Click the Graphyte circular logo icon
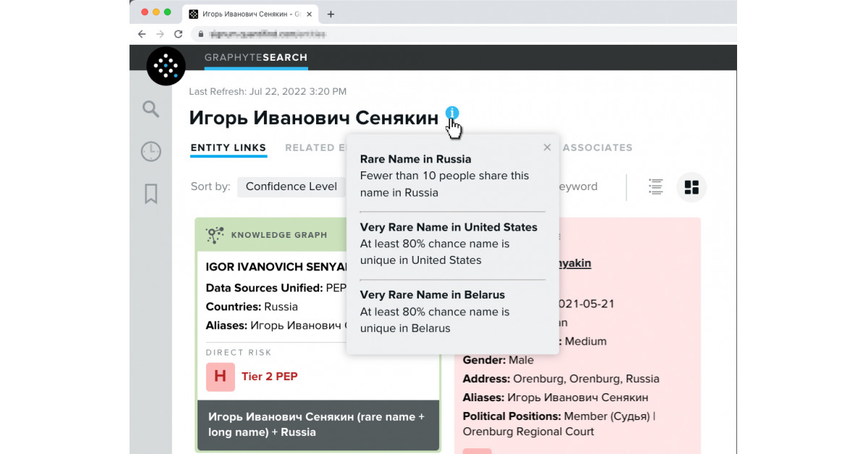868x454 pixels. tap(166, 66)
